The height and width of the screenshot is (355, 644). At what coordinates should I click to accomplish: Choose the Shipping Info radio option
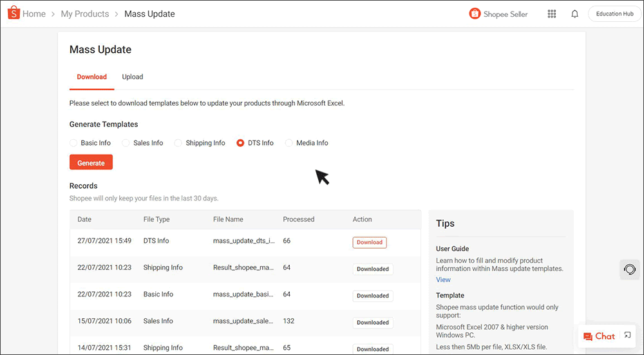178,143
